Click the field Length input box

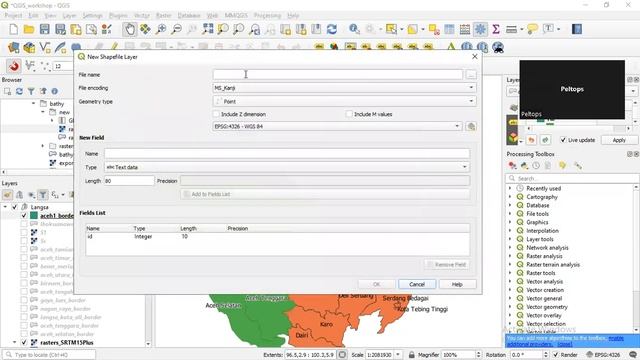coord(129,181)
